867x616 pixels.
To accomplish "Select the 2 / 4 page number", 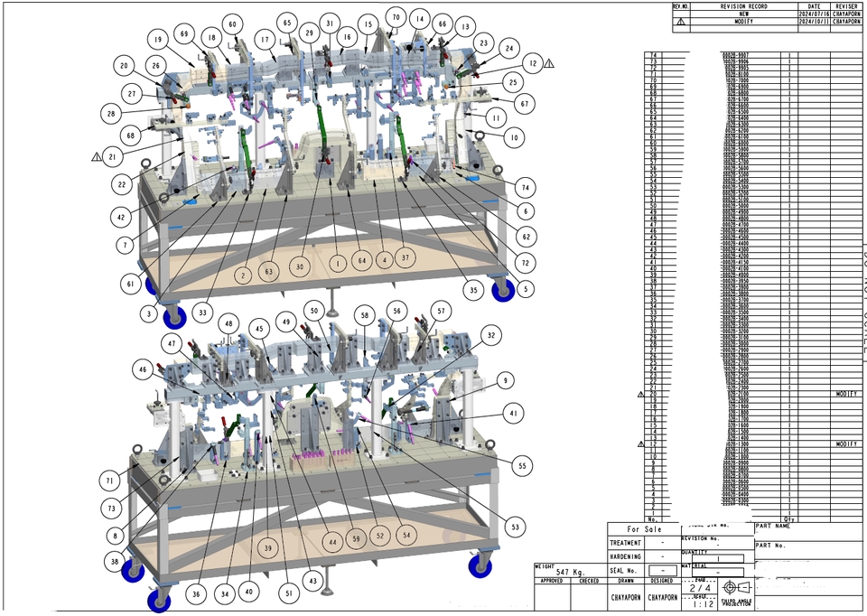I will tap(700, 588).
